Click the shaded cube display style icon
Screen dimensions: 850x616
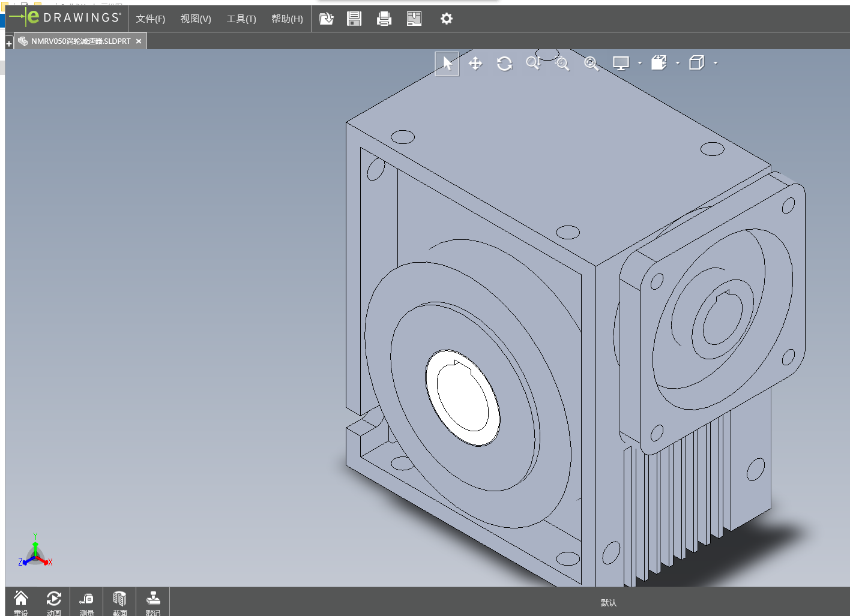tap(659, 63)
